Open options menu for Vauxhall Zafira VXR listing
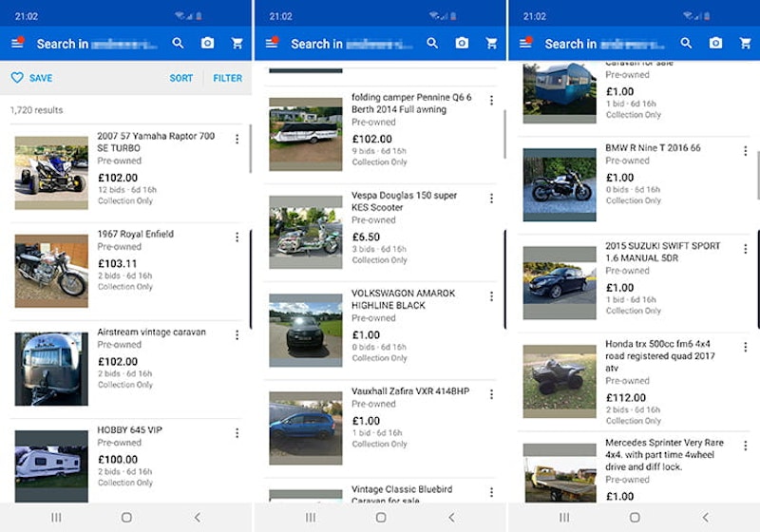Image resolution: width=760 pixels, height=532 pixels. click(491, 394)
